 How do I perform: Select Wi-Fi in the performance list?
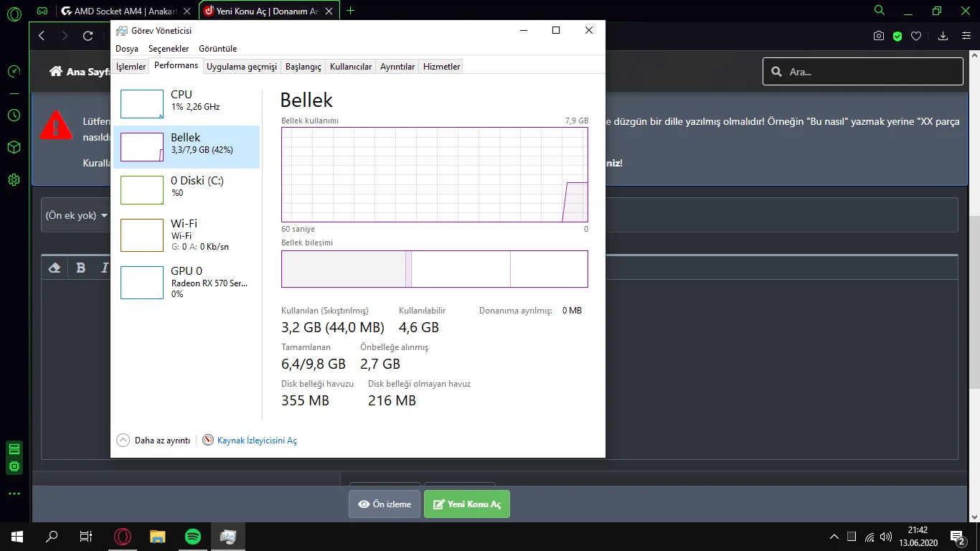click(187, 235)
